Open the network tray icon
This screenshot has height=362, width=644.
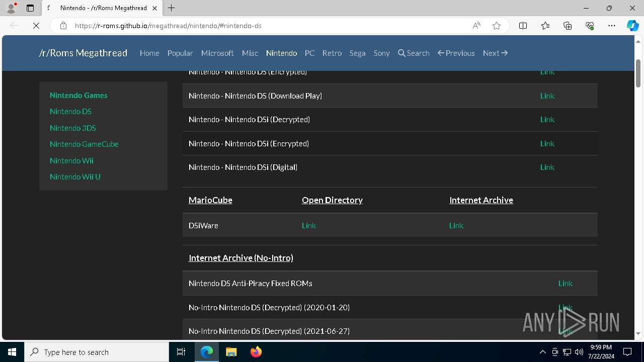pyautogui.click(x=567, y=352)
